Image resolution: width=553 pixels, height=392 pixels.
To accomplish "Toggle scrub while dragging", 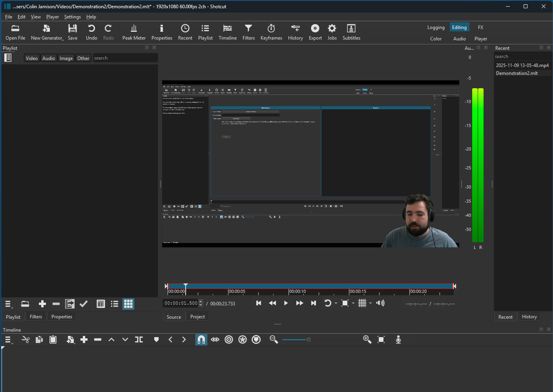I will point(215,339).
